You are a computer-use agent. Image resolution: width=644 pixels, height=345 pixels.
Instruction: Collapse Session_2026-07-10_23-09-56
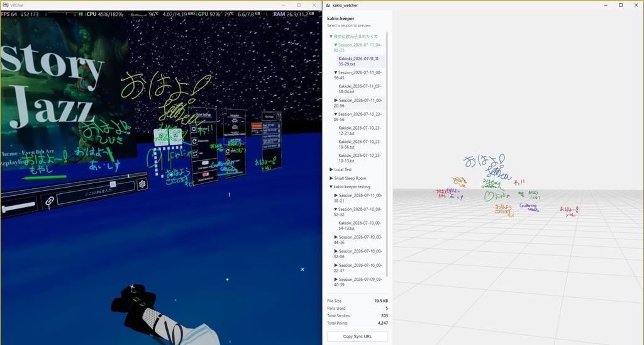pos(357,116)
